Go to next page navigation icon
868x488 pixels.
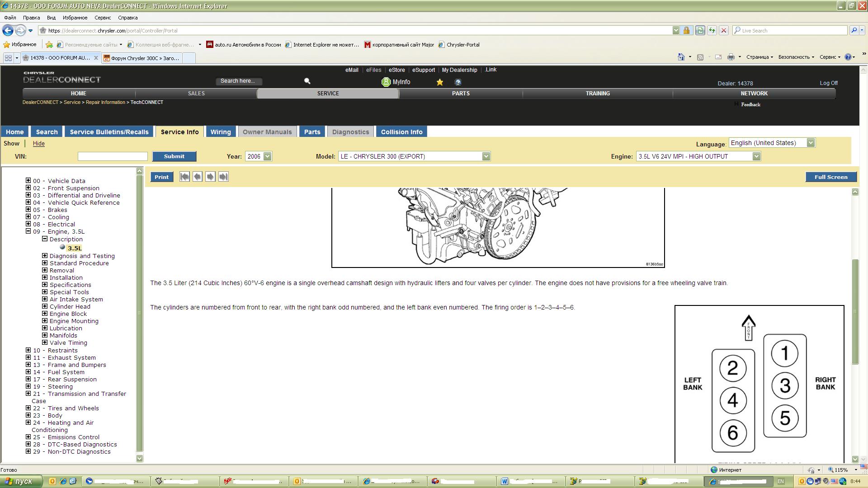(210, 177)
